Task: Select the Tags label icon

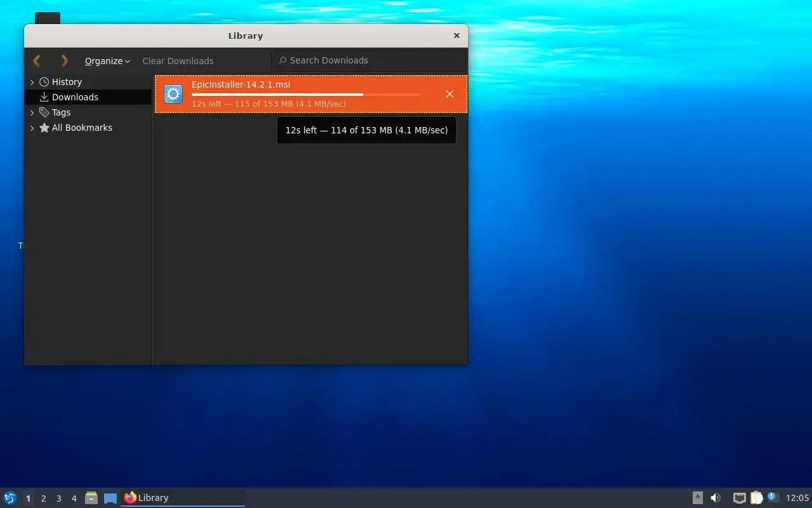Action: [44, 112]
